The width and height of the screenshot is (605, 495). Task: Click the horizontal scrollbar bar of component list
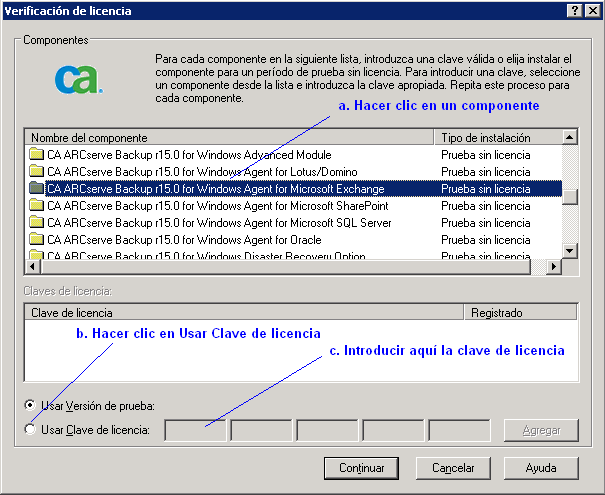point(286,266)
